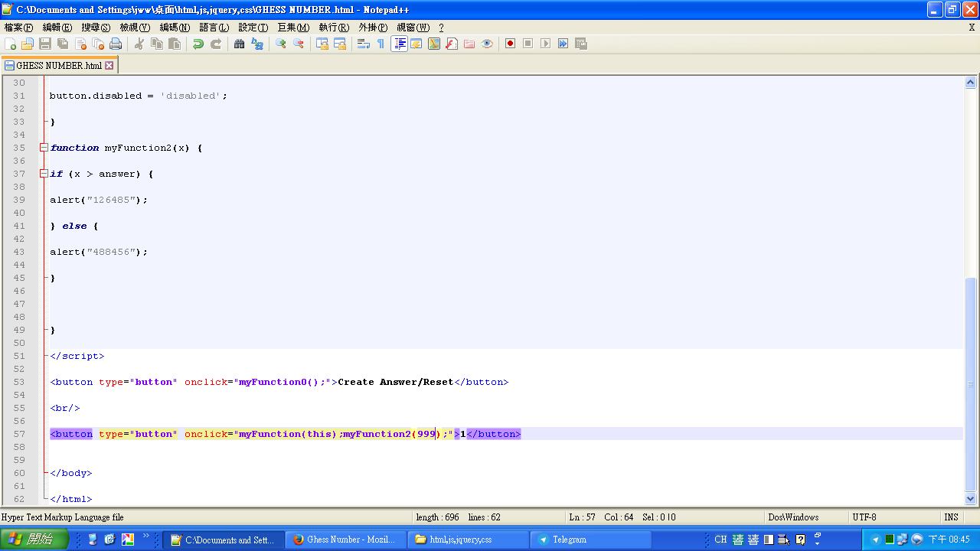The width and height of the screenshot is (980, 551).
Task: Toggle synchronized horizontal scrolling
Action: (x=340, y=44)
